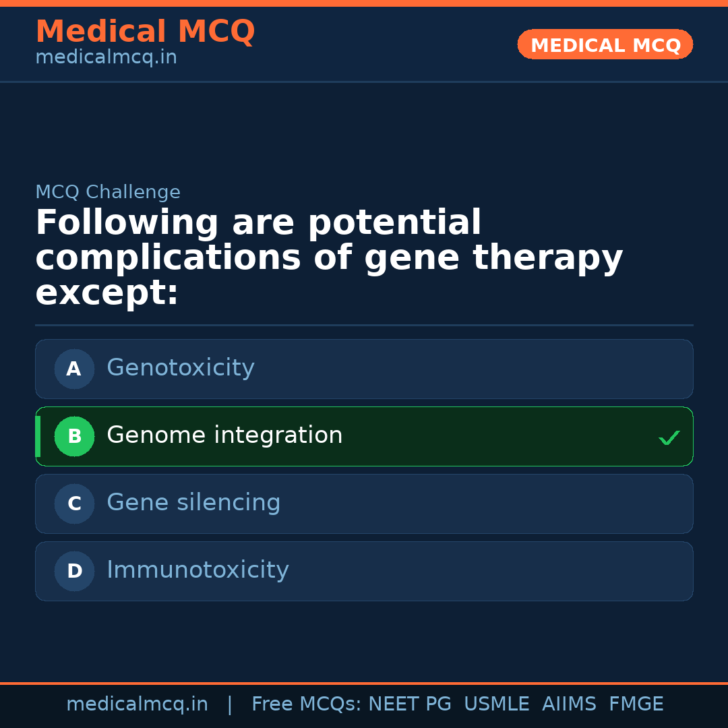Click the orange Medical MCQ header title
728x728 pixels.
pyautogui.click(x=145, y=32)
